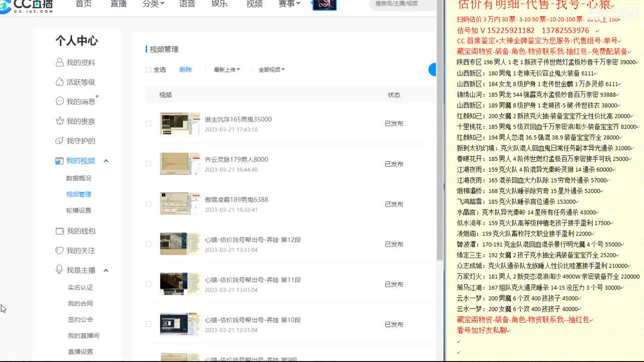Click the 我是主播 microphone icon

[x=59, y=270]
